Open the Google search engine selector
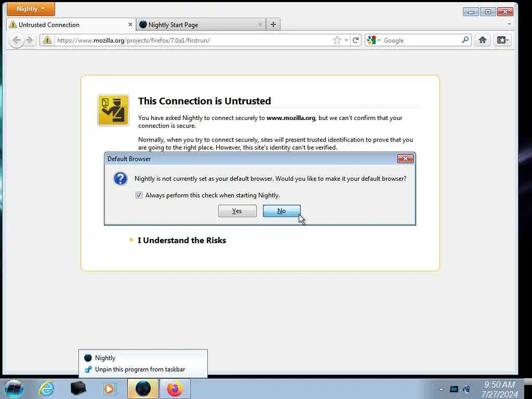Viewport: 532px width, 399px height. [374, 41]
